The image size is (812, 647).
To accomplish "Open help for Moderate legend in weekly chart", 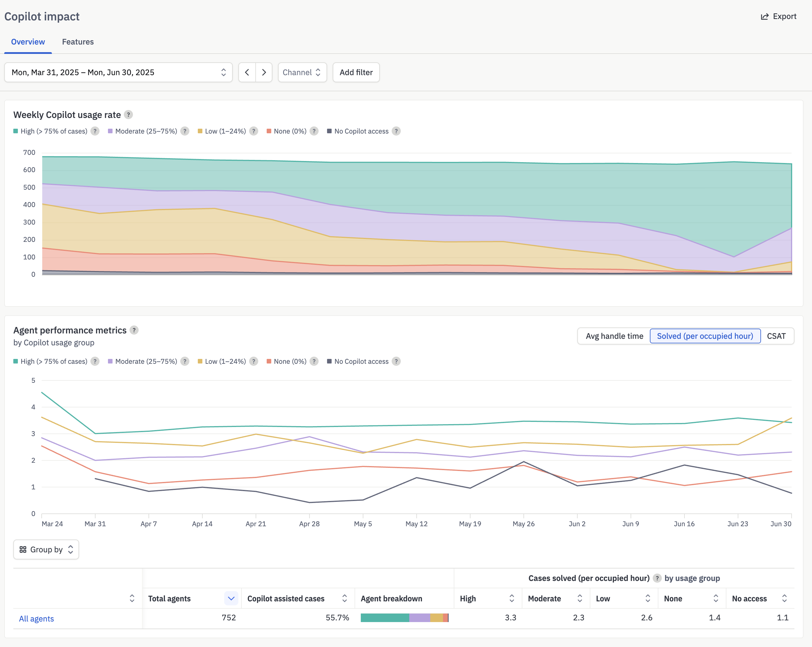I will pyautogui.click(x=185, y=131).
